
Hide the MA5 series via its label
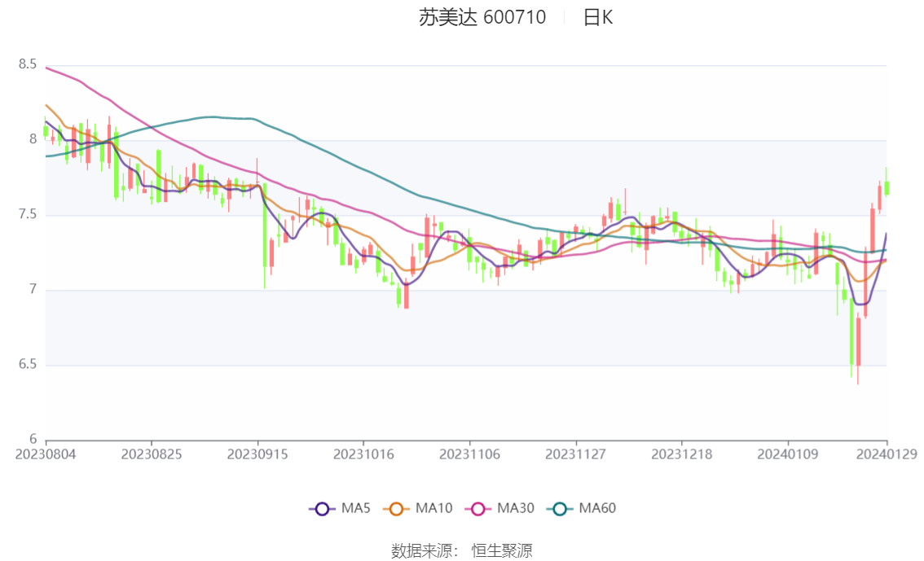(355, 508)
